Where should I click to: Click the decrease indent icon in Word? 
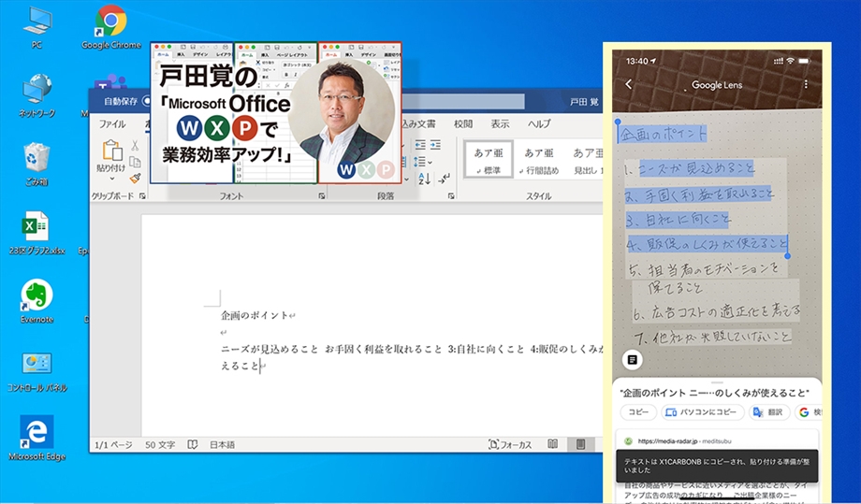420,145
